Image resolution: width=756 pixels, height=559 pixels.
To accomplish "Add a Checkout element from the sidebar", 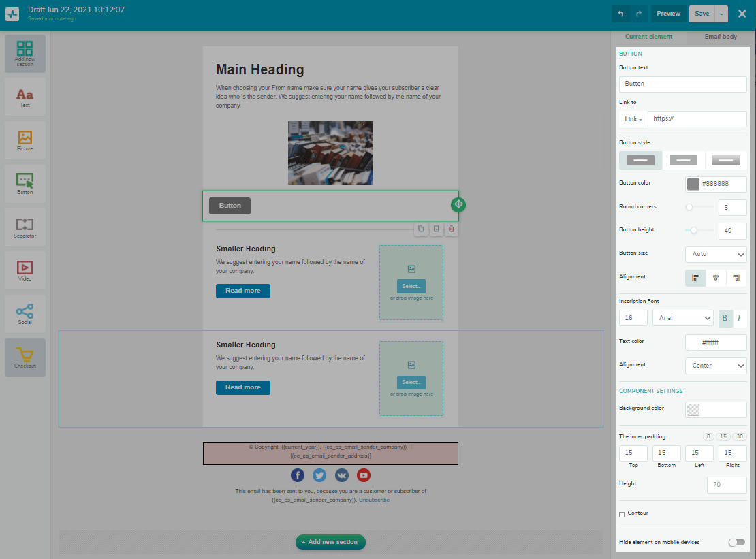I will [x=25, y=357].
